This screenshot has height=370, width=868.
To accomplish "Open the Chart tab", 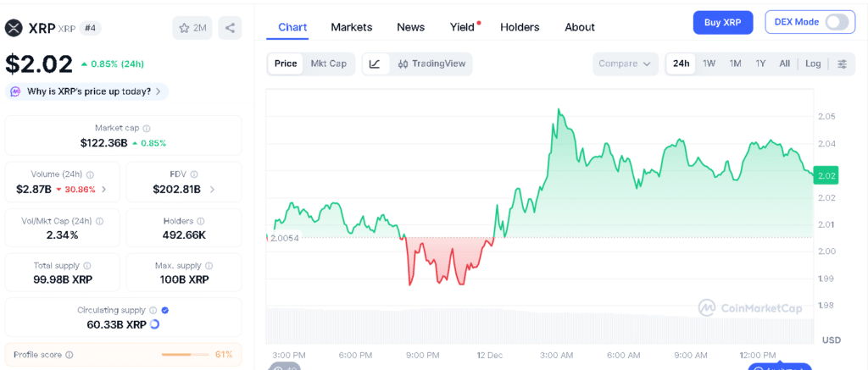I will (292, 27).
